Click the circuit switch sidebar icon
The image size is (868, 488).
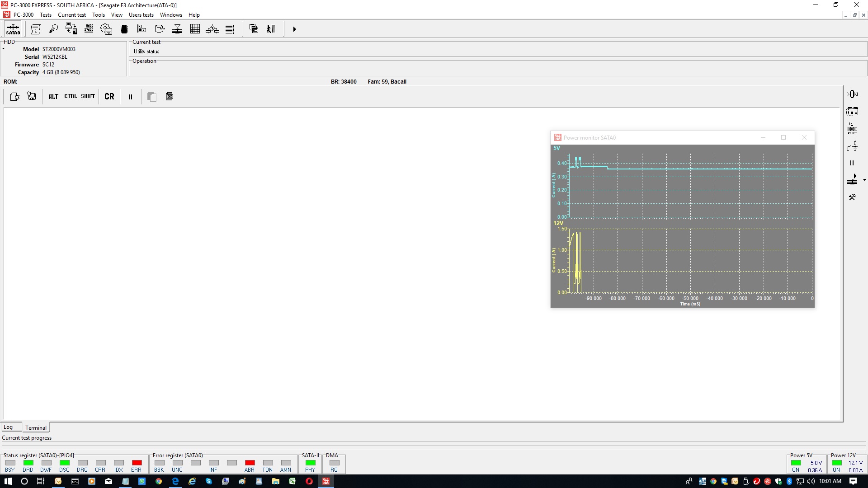pos(852,146)
